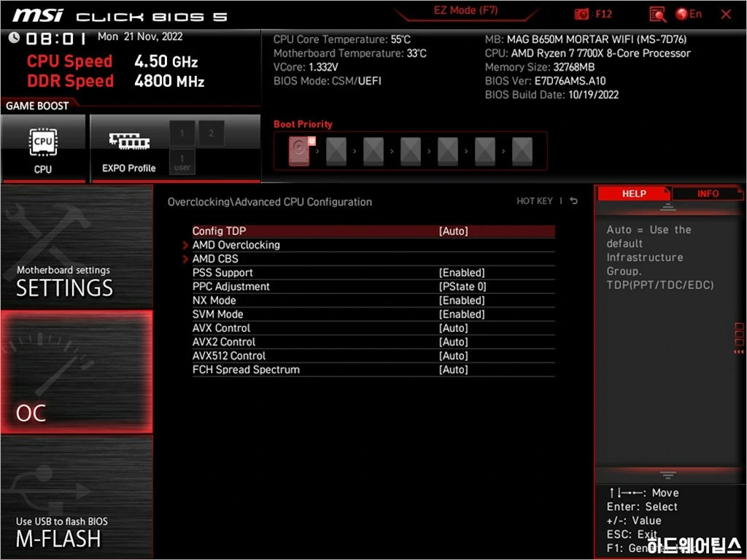Close the BIOS with the X icon
The width and height of the screenshot is (747, 560).
[x=726, y=15]
